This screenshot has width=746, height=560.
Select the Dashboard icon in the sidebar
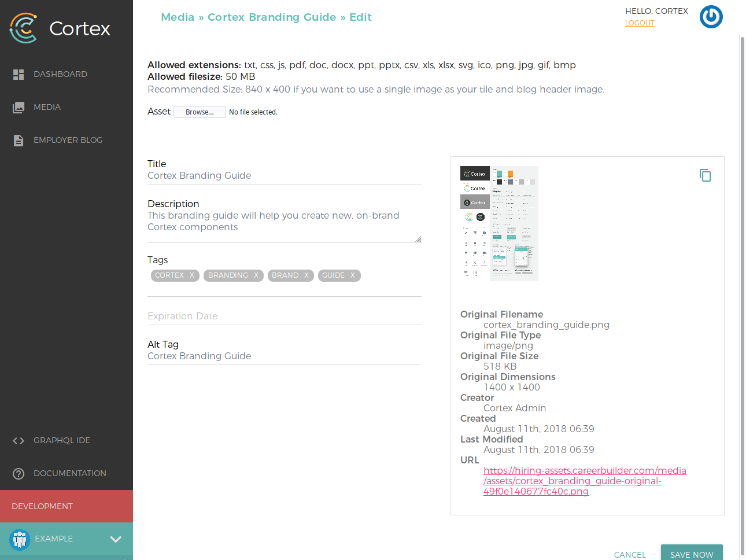pos(18,73)
